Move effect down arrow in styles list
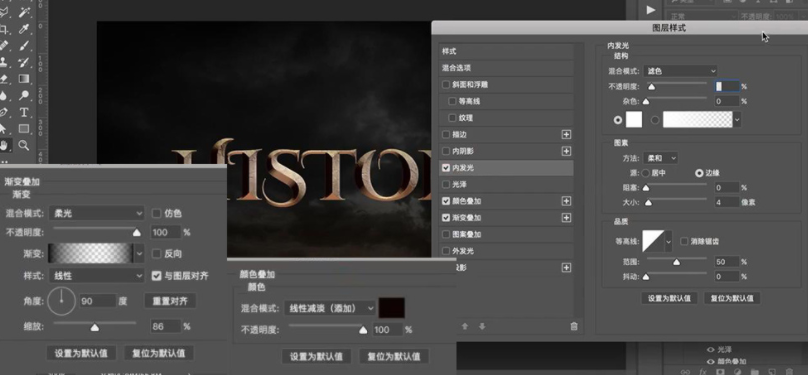This screenshot has width=808, height=375. (482, 326)
